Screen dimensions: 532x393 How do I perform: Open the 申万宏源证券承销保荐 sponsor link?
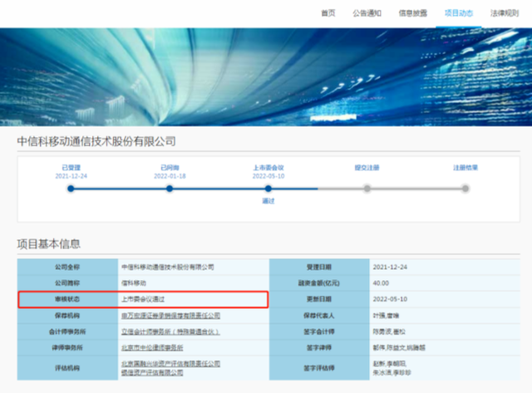(x=170, y=316)
